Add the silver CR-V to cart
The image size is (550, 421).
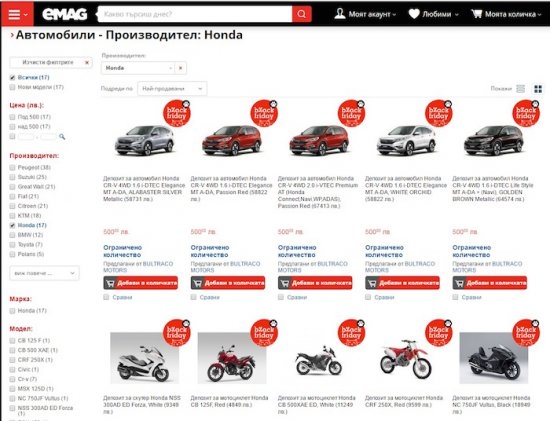tap(141, 283)
